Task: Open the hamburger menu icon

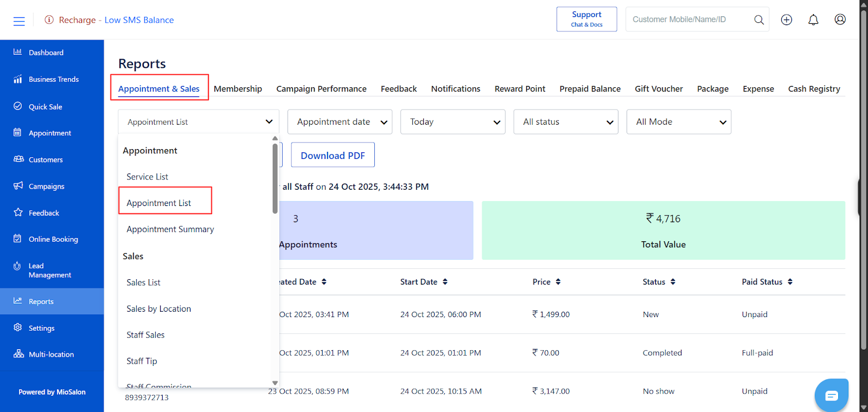Action: pos(19,21)
